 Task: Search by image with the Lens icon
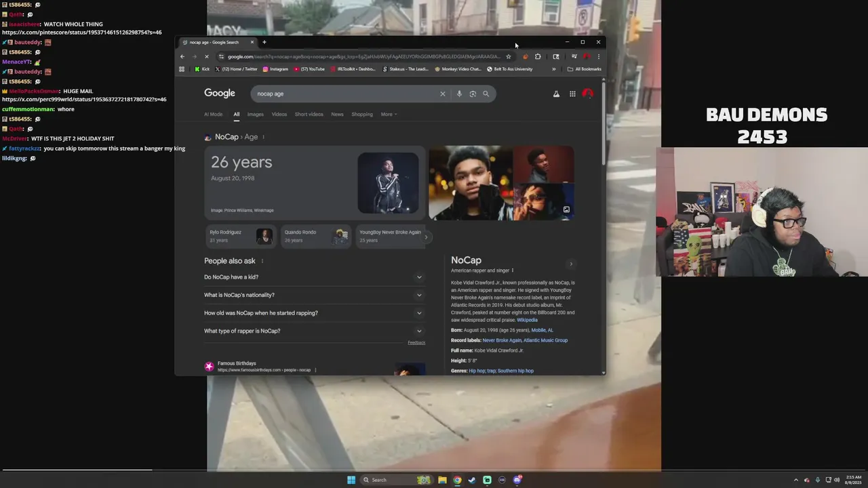[x=473, y=94]
